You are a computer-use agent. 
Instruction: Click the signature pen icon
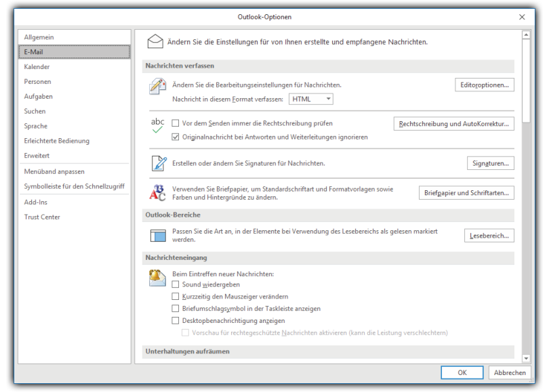click(159, 163)
